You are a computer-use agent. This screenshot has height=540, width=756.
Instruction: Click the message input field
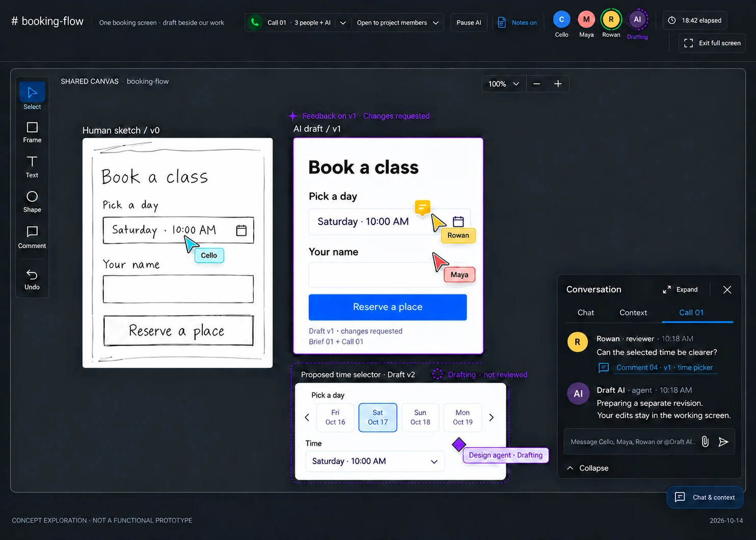tap(633, 442)
